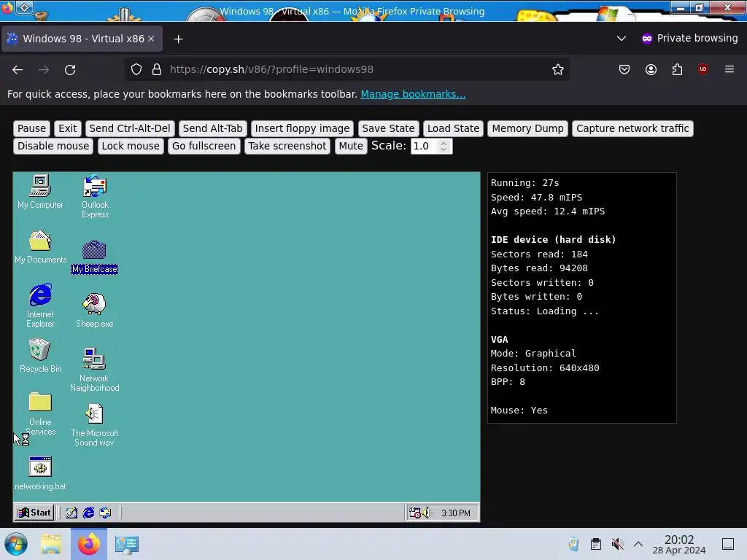Open the uBlock Origin extension icon
Viewport: 747px width, 560px height.
pyautogui.click(x=703, y=69)
